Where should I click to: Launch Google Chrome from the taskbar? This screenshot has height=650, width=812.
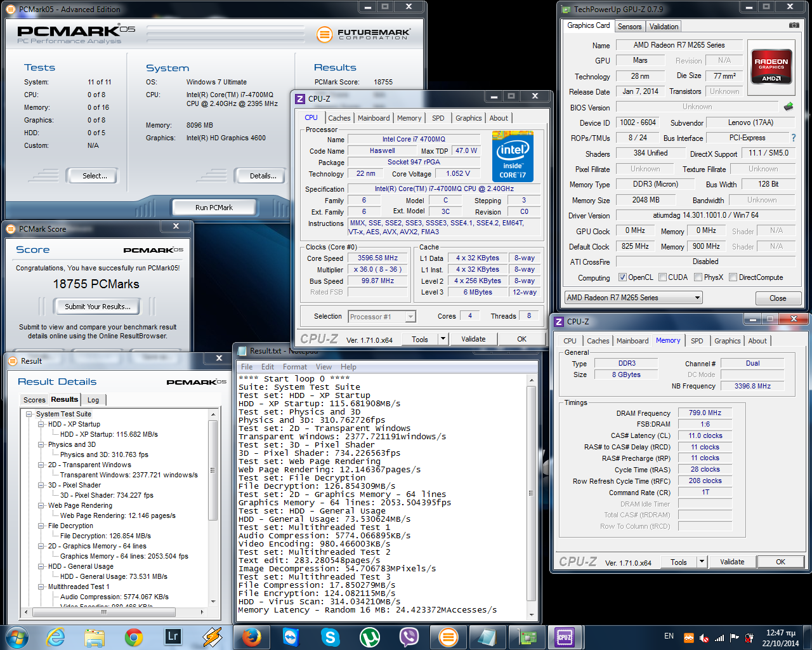click(133, 637)
